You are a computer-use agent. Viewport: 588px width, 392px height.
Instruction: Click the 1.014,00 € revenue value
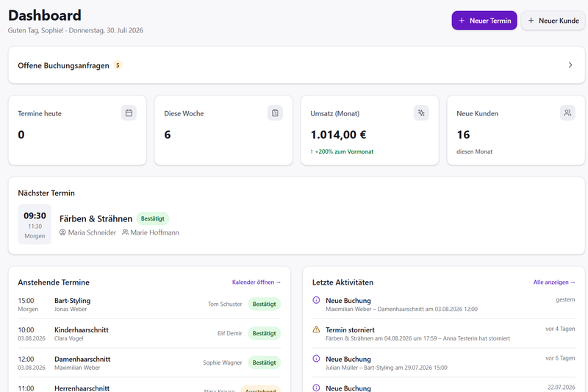pyautogui.click(x=338, y=135)
